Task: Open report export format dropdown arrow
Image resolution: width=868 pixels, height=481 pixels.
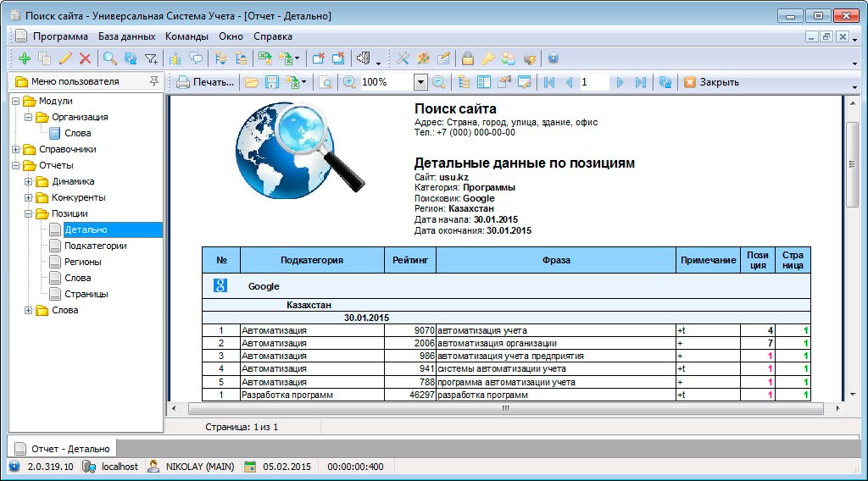Action: click(304, 82)
